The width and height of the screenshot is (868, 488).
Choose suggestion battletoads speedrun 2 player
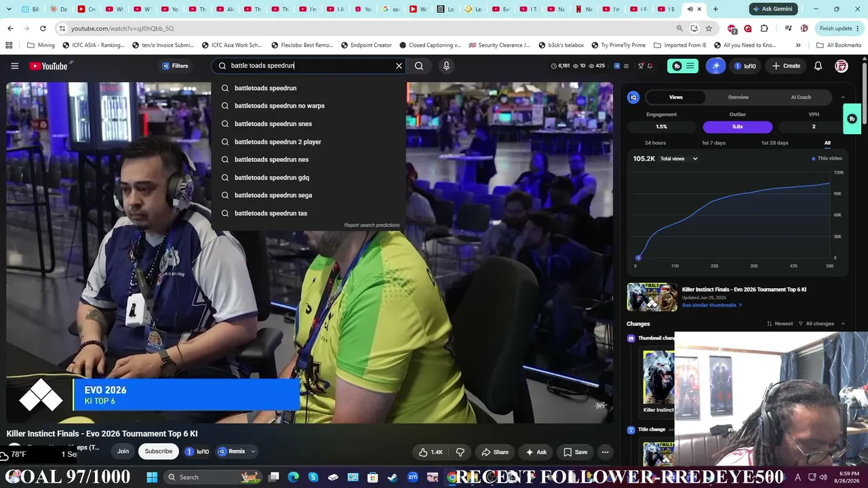coord(309,142)
